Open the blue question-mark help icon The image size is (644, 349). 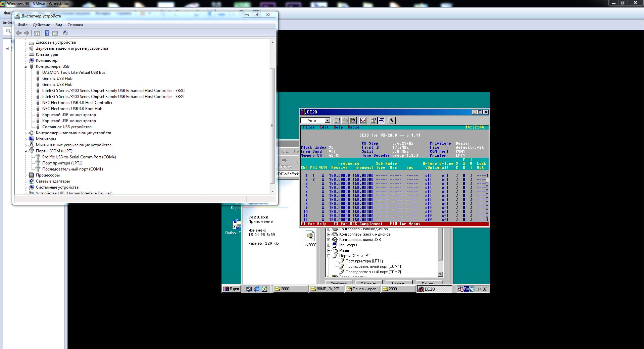coord(47,33)
